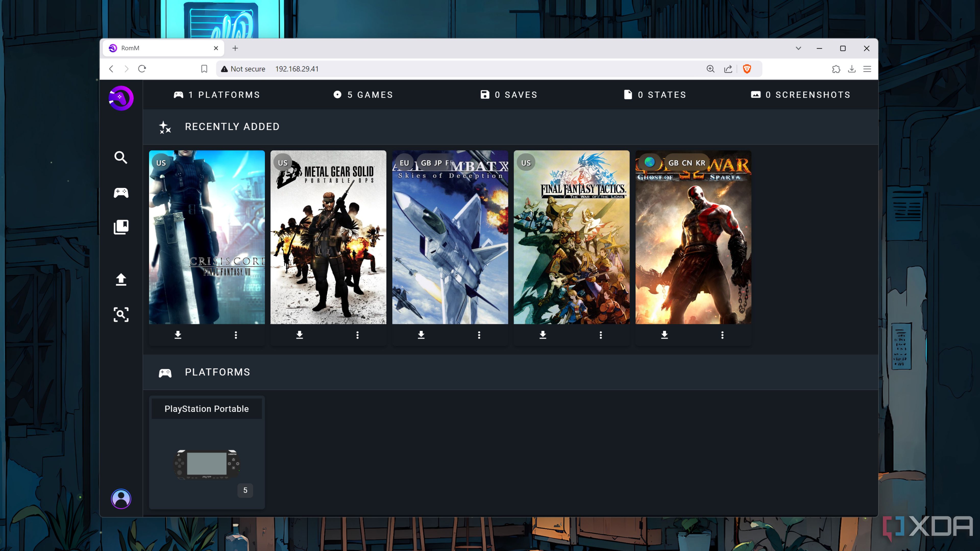Viewport: 980px width, 551px height.
Task: Click the search icon in sidebar
Action: (x=121, y=157)
